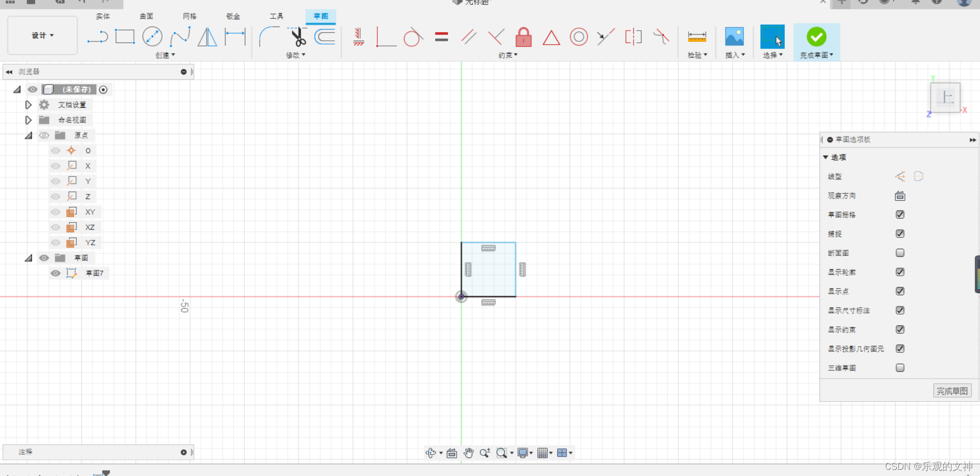Uncheck the 捕捉 checkbox

coord(900,233)
